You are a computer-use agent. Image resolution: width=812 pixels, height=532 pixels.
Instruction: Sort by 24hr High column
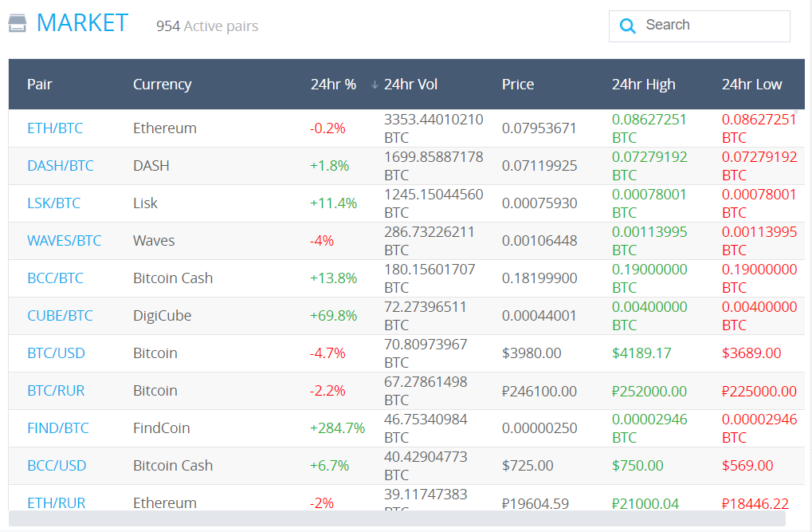click(643, 85)
